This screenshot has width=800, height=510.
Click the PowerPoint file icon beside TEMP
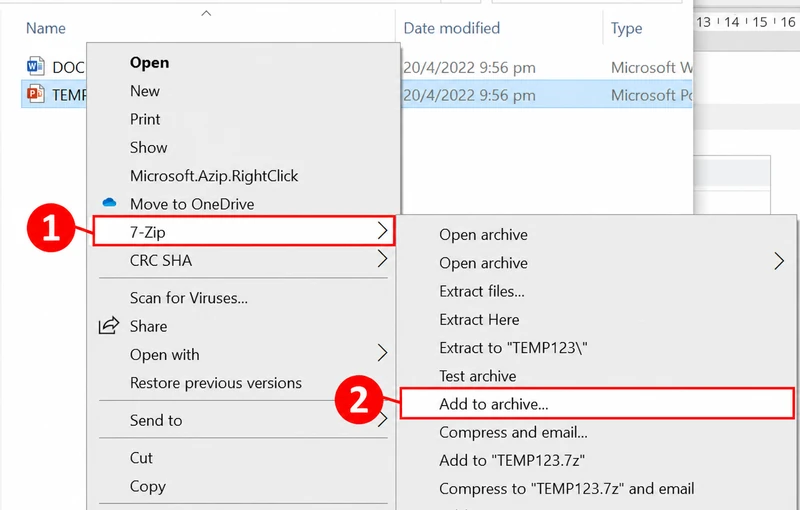tap(35, 94)
